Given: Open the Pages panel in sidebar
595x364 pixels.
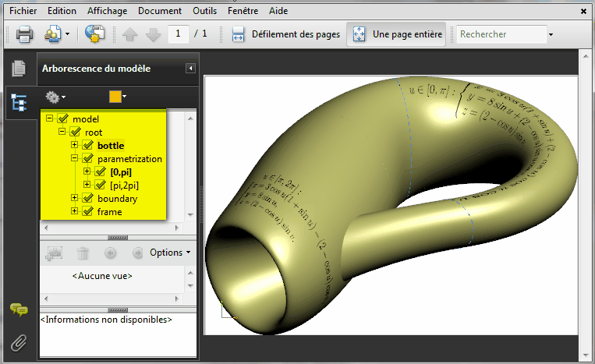Looking at the screenshot, I should [x=18, y=69].
